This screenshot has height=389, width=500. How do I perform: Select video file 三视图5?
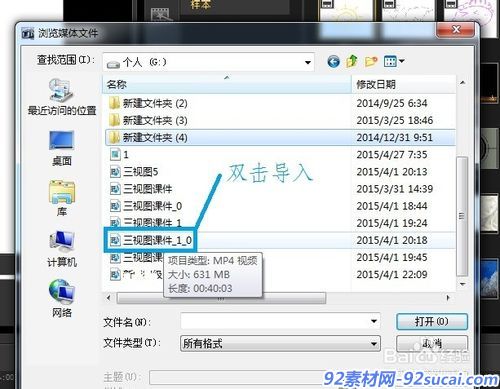pos(134,172)
